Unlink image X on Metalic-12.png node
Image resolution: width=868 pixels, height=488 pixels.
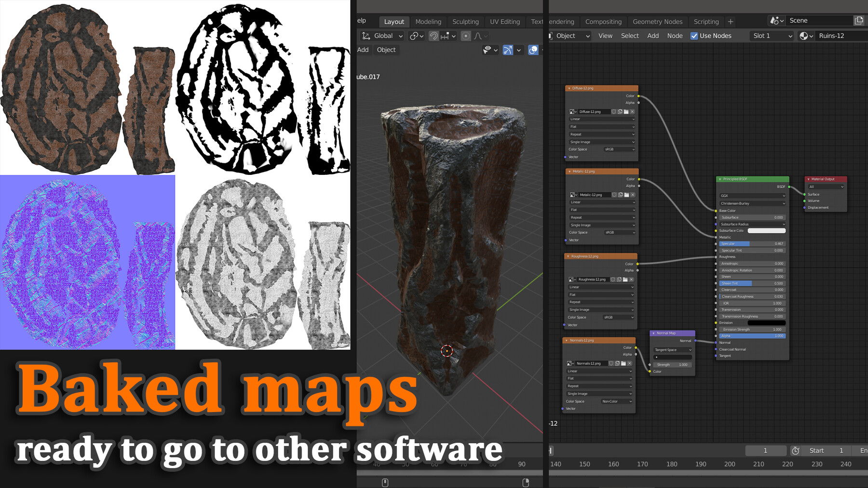point(633,195)
